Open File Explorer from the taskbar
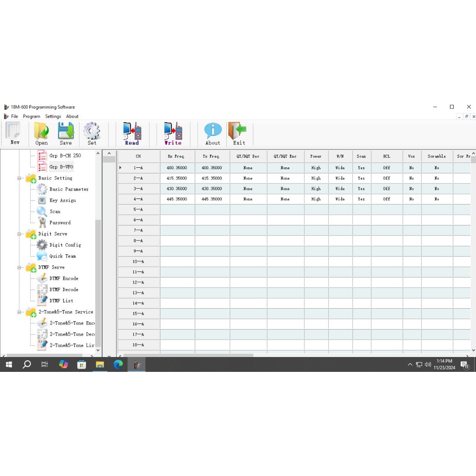The image size is (476, 476). click(x=100, y=364)
